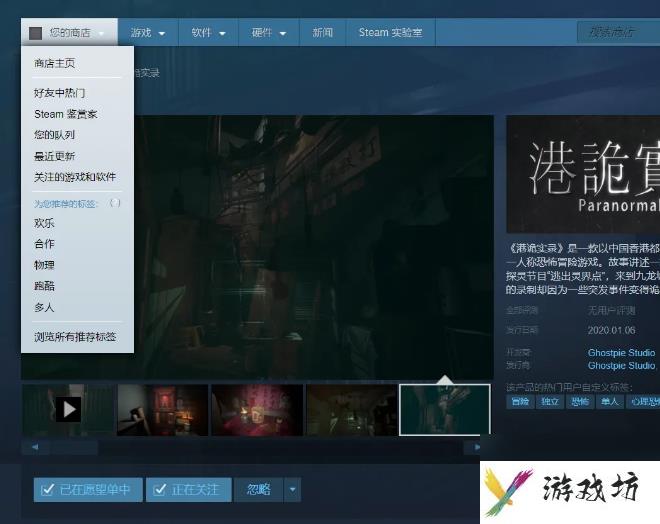Click the 冒险 tag
This screenshot has width=660, height=524.
point(520,402)
